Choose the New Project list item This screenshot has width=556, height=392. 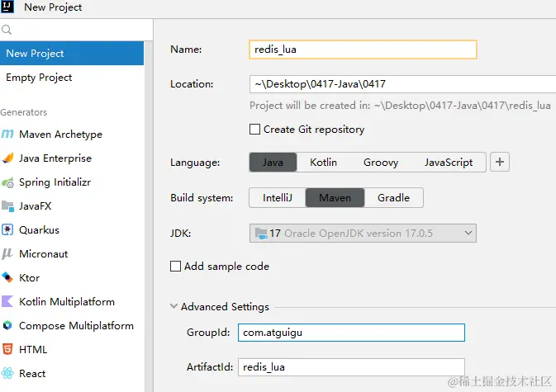pos(35,54)
